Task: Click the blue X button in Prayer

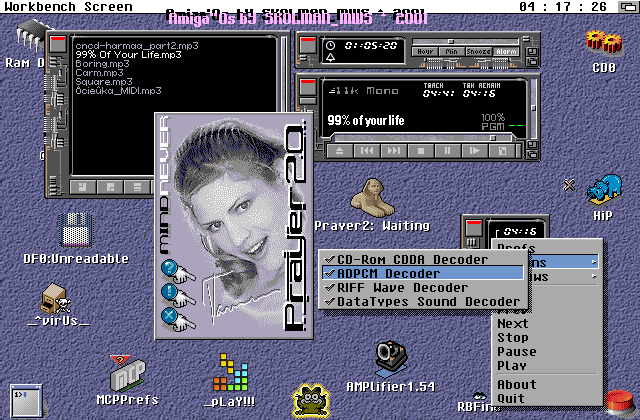Action: point(169,316)
